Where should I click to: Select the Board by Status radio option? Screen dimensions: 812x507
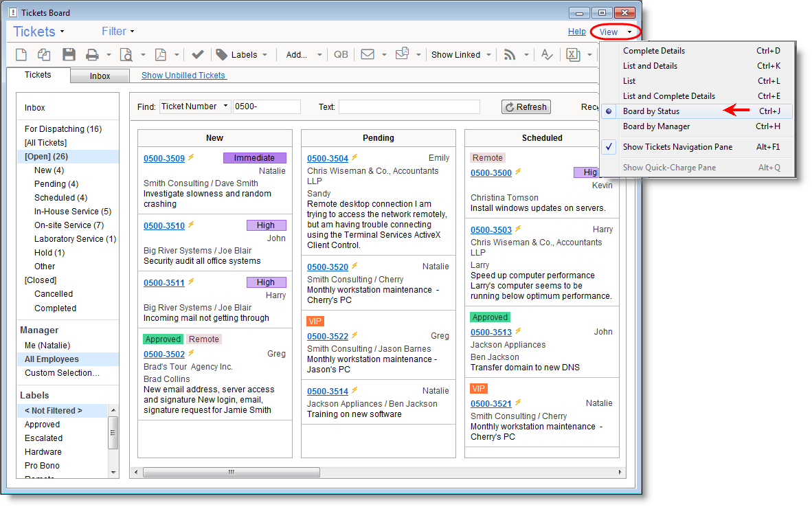pos(651,111)
